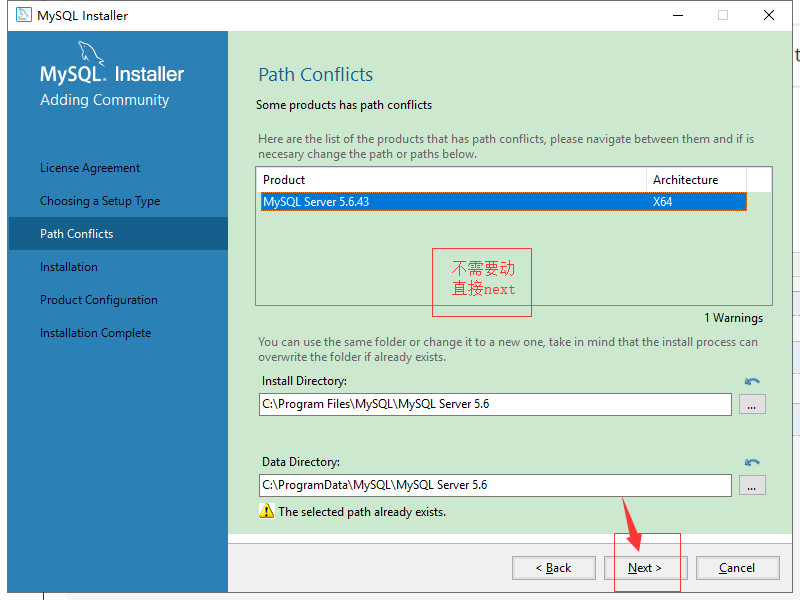The width and height of the screenshot is (800, 600).
Task: Browse for Data Directory folder
Action: point(752,486)
